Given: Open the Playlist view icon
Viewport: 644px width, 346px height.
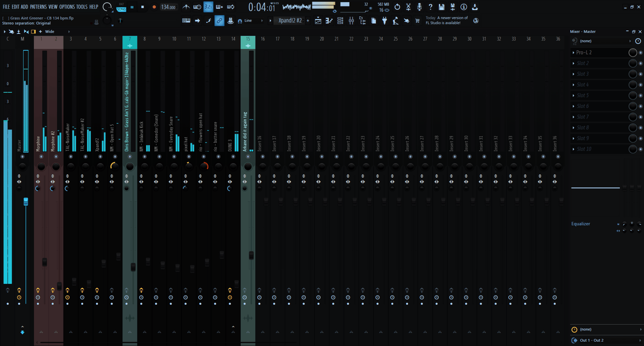Looking at the screenshot, I should [318, 20].
